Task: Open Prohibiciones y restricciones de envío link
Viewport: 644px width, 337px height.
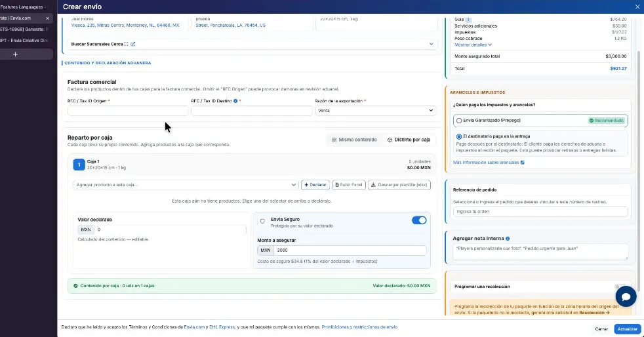Action: (x=359, y=327)
